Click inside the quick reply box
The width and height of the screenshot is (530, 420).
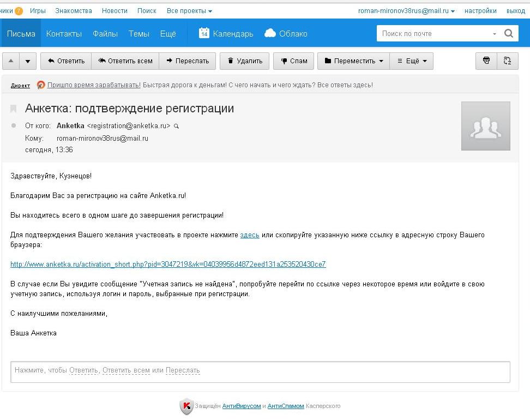260,371
